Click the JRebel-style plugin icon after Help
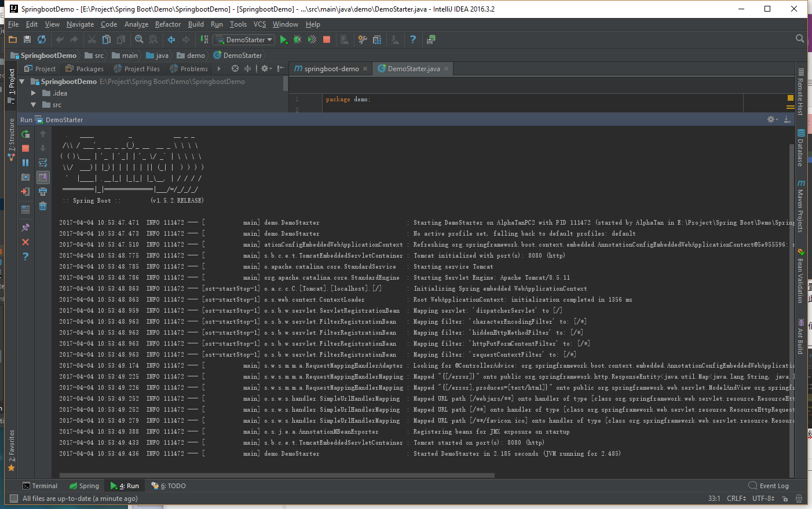This screenshot has width=812, height=509. [x=431, y=39]
